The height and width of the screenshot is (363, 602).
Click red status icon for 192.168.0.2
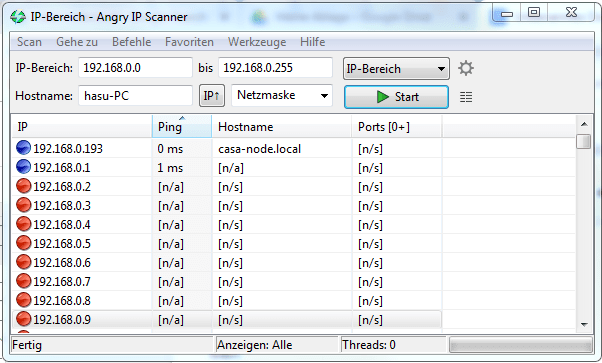pyautogui.click(x=23, y=186)
